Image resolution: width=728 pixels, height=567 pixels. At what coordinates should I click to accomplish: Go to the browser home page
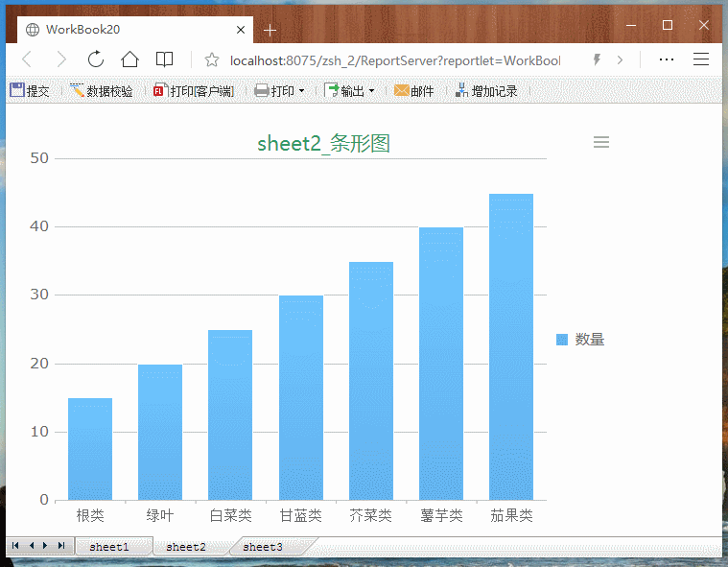pos(129,59)
